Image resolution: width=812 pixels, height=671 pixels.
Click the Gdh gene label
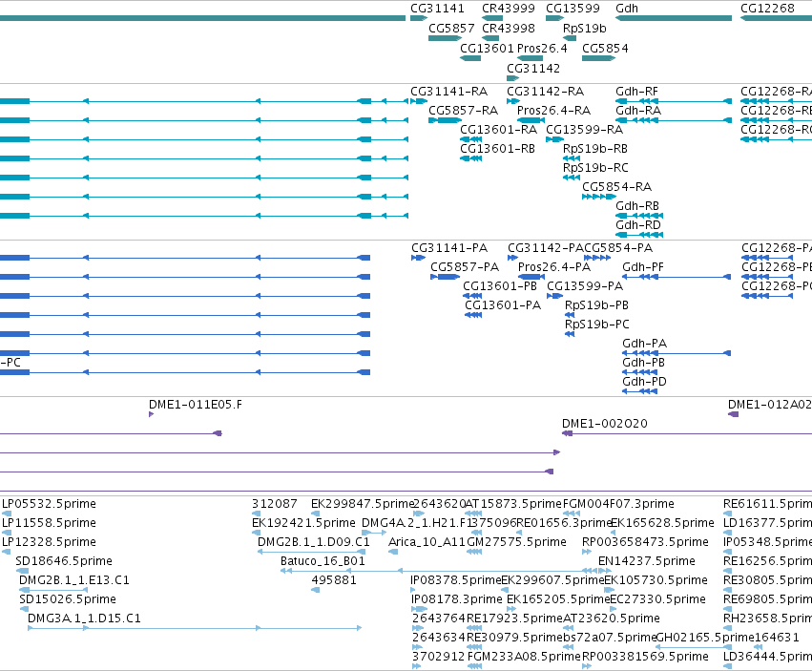[627, 9]
